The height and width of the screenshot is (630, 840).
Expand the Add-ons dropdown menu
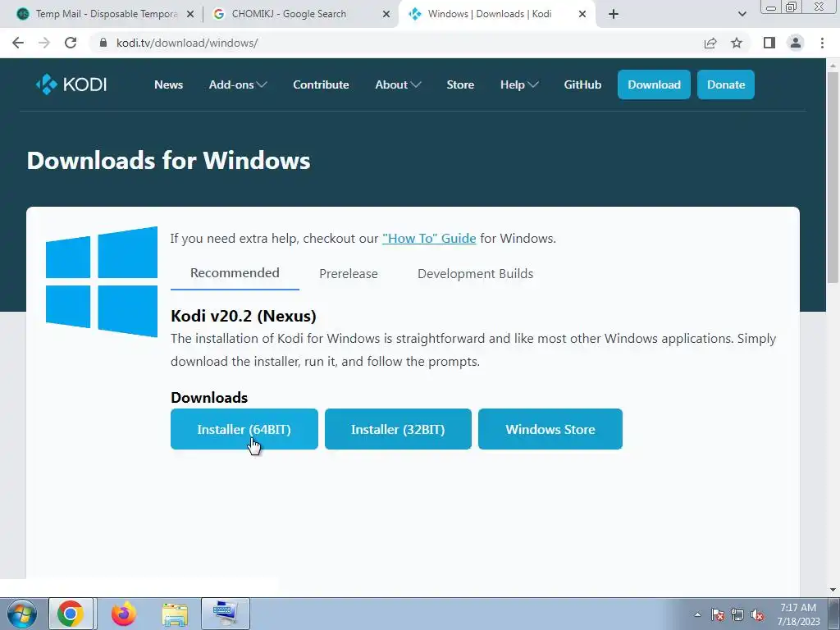pyautogui.click(x=238, y=84)
